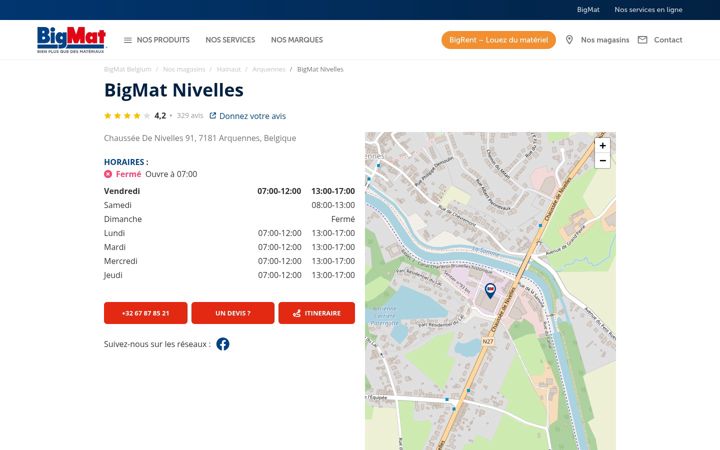The height and width of the screenshot is (450, 720).
Task: Go to Nos magasins breadcrumb
Action: pos(184,69)
